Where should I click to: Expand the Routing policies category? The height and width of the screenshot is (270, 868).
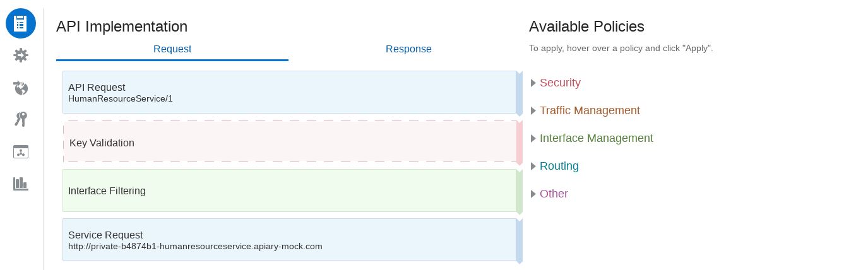559,166
